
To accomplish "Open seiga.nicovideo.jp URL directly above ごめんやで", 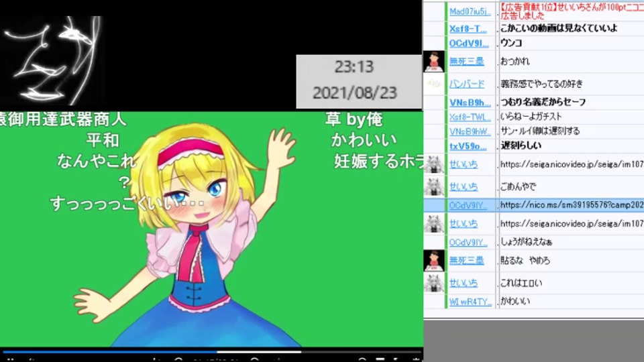I will [x=572, y=164].
